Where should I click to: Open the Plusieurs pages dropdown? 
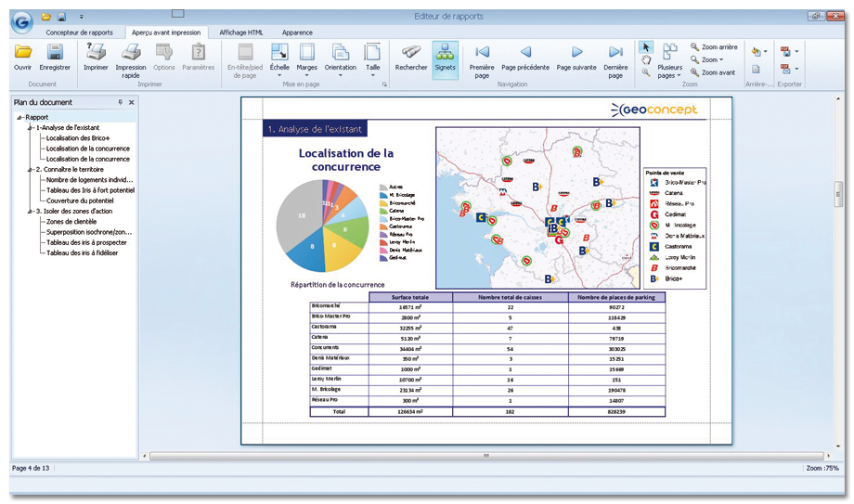click(670, 61)
